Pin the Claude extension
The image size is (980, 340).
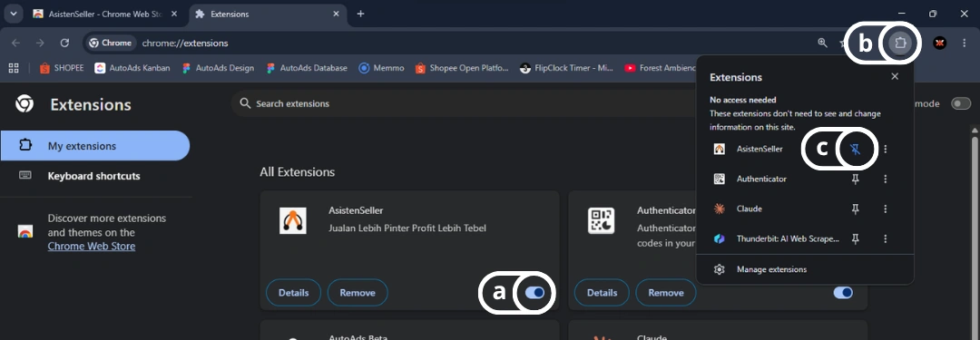click(x=856, y=209)
